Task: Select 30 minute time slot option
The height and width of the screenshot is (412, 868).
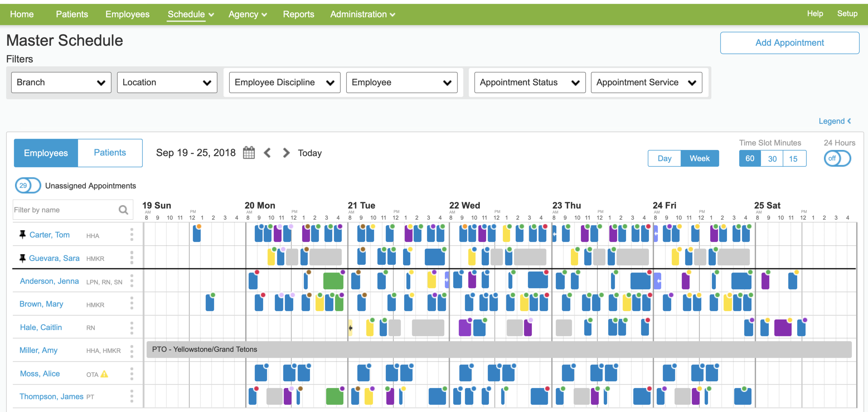Action: [772, 159]
